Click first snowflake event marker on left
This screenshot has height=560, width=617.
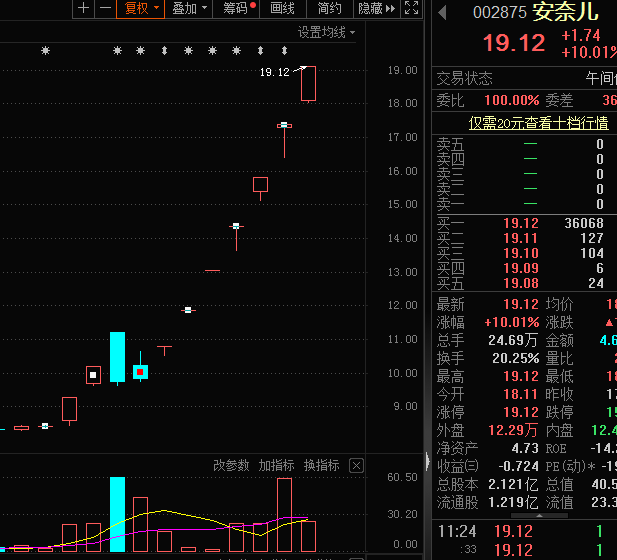(x=46, y=51)
